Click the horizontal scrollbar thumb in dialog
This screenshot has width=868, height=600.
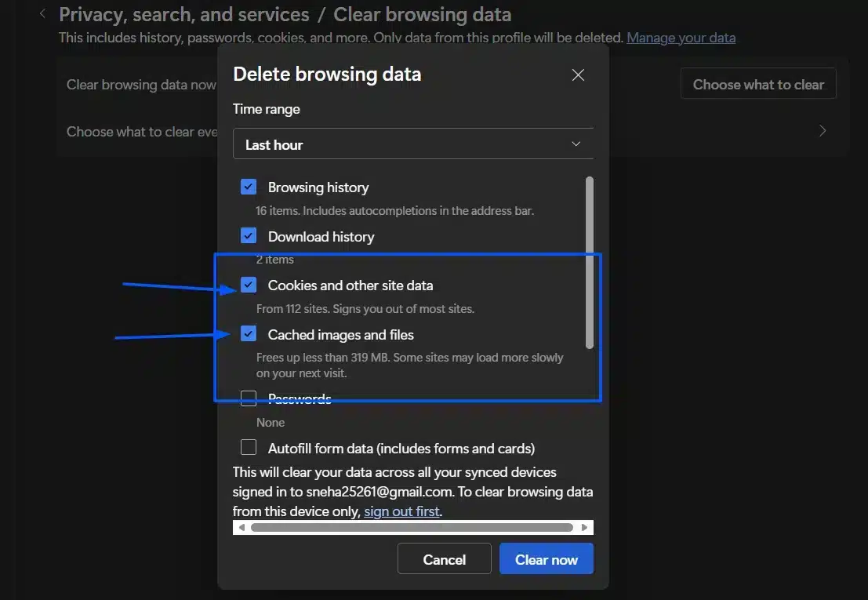coord(412,528)
